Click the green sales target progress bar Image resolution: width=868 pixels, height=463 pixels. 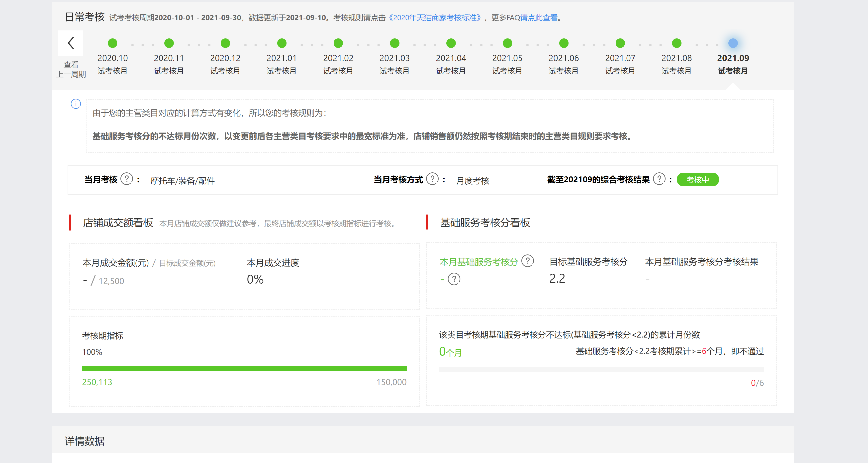[244, 368]
